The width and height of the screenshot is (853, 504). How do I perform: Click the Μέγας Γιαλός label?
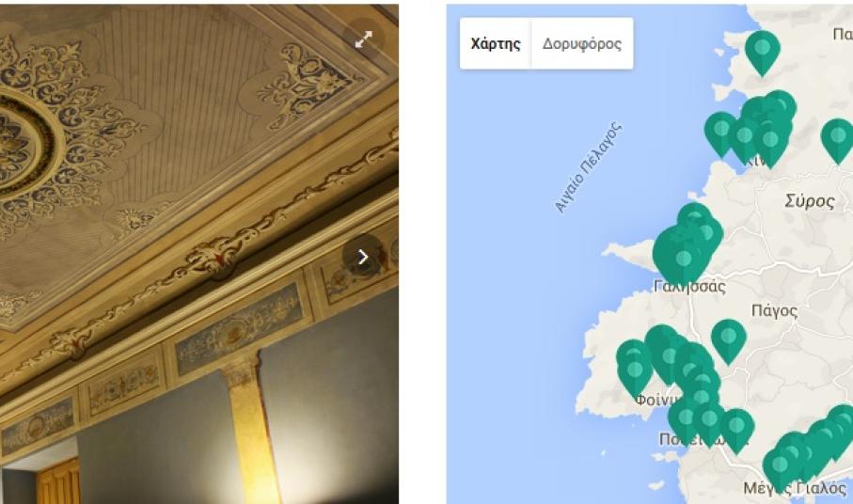795,489
